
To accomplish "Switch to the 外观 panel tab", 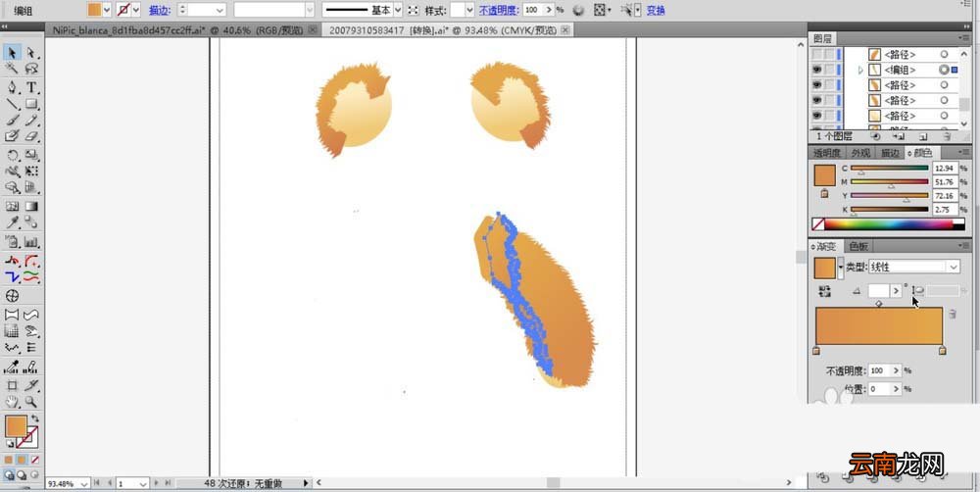I will pyautogui.click(x=860, y=153).
